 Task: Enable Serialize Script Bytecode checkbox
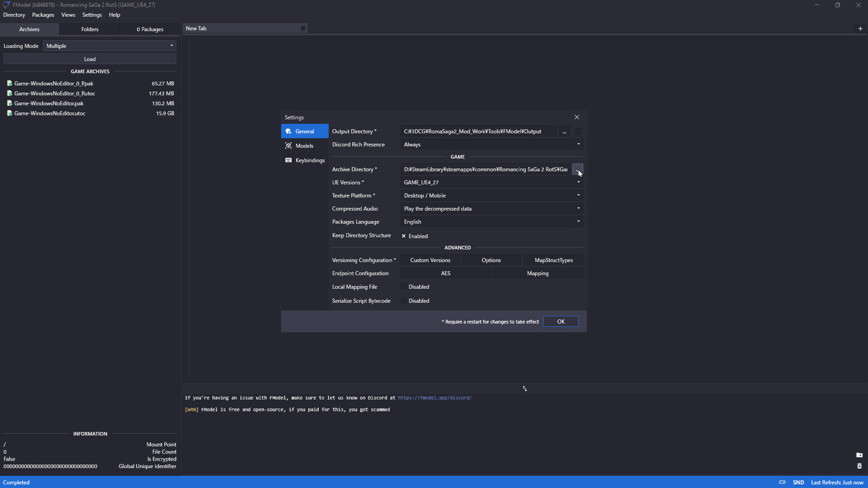point(404,301)
